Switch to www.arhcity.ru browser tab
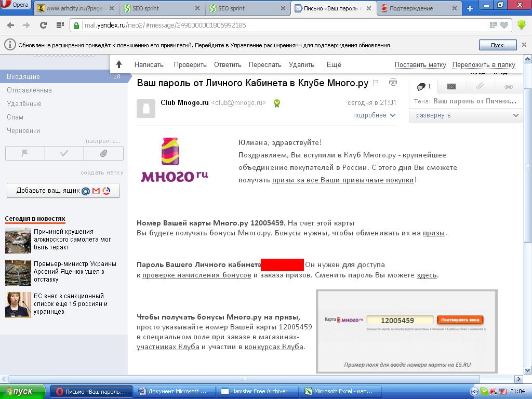Image resolution: width=532 pixels, height=399 pixels. (x=77, y=8)
